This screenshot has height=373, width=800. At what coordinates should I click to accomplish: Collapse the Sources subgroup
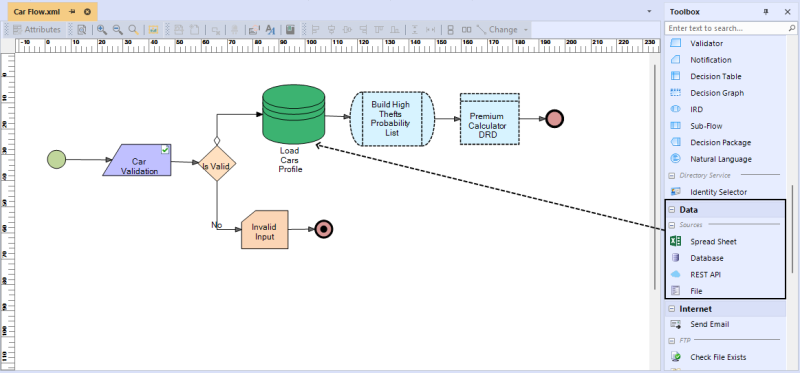(x=672, y=225)
